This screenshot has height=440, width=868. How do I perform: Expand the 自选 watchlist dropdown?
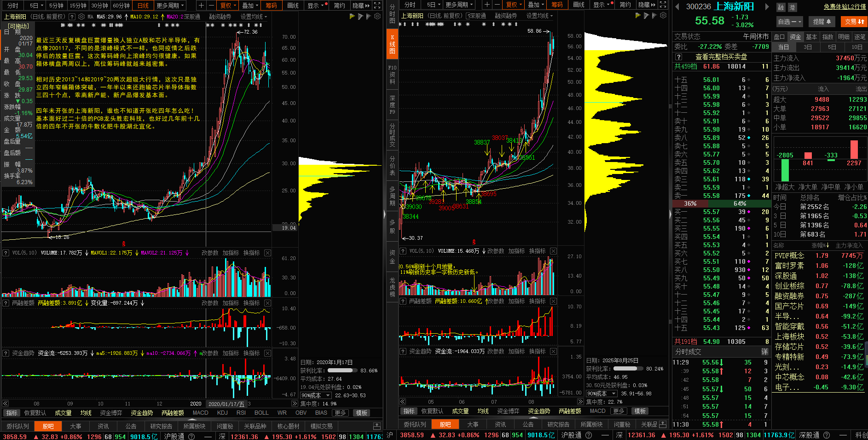click(789, 22)
